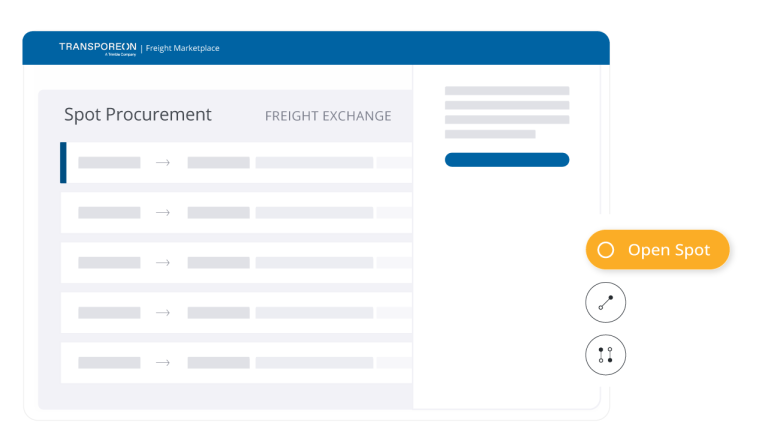Click the Freight Marketplace header label
The height and width of the screenshot is (432, 768).
[182, 48]
